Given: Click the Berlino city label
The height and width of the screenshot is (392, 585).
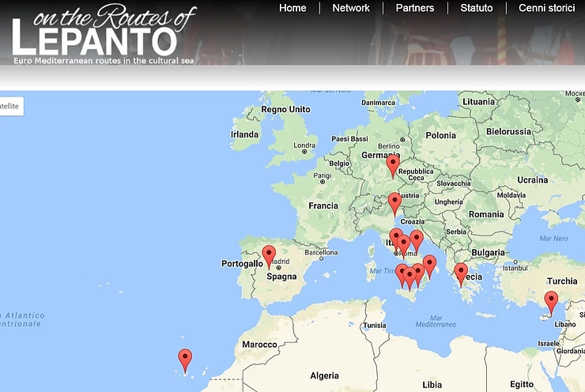Looking at the screenshot, I should (x=389, y=146).
